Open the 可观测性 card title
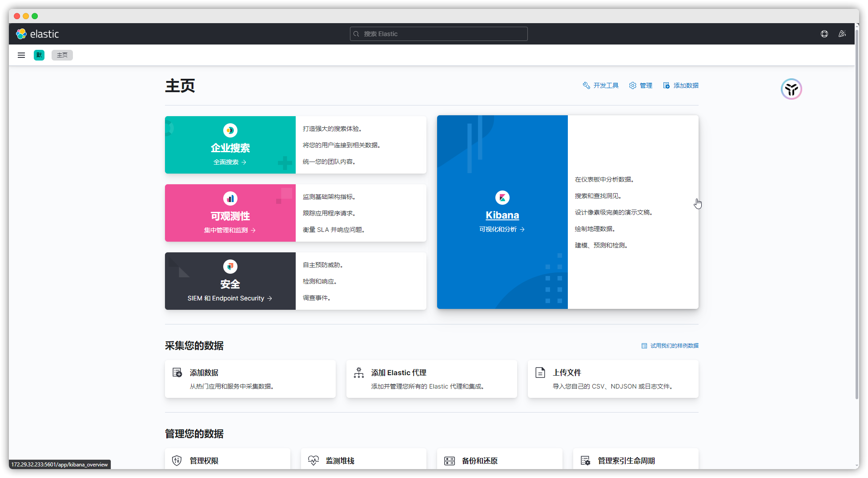 click(x=230, y=216)
